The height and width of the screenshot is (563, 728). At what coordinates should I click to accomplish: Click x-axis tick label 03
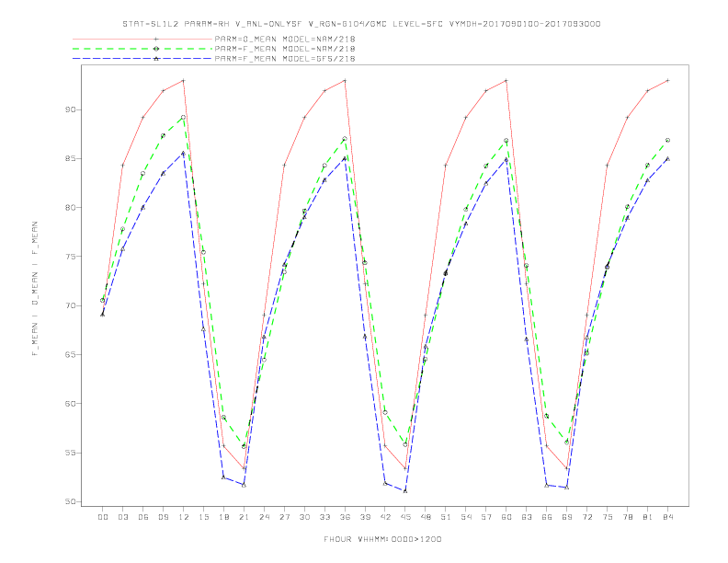[122, 517]
